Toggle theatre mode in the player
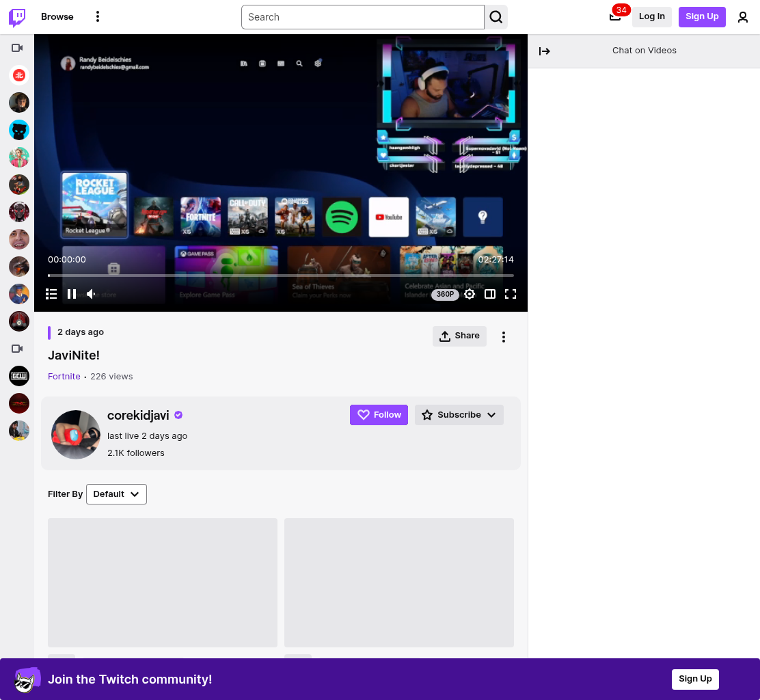760x700 pixels. [490, 294]
